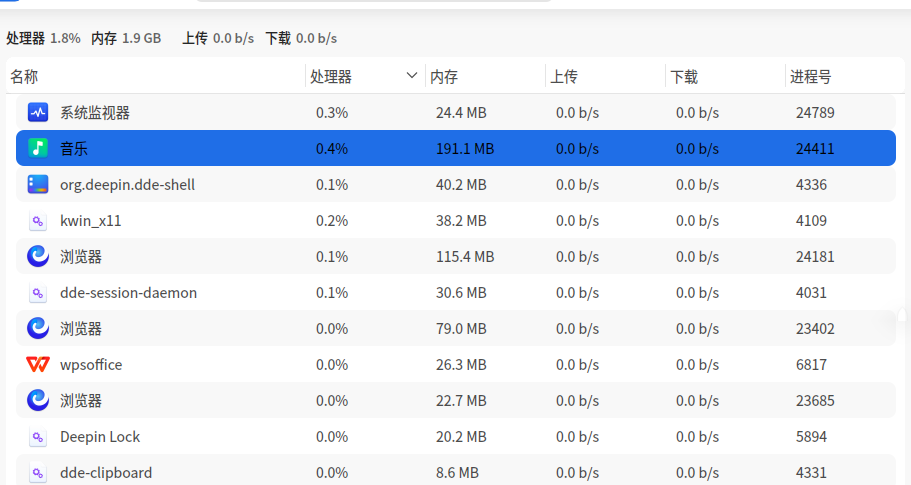911x485 pixels.
Task: Click the 30.6 MB memory value
Action: [461, 293]
